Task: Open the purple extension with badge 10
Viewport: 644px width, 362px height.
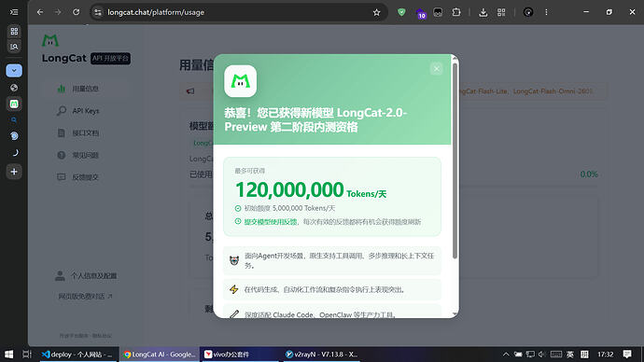Action: 421,13
